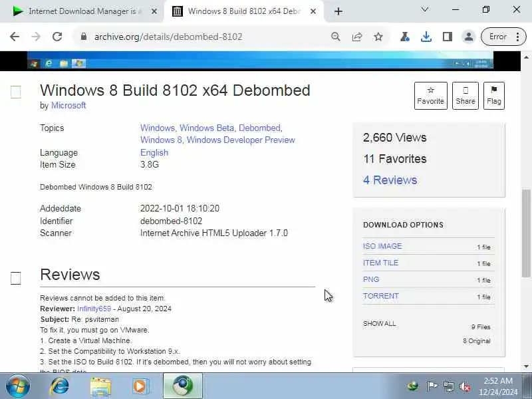
Task: Click the Chromium browser taskbar button
Action: [183, 386]
